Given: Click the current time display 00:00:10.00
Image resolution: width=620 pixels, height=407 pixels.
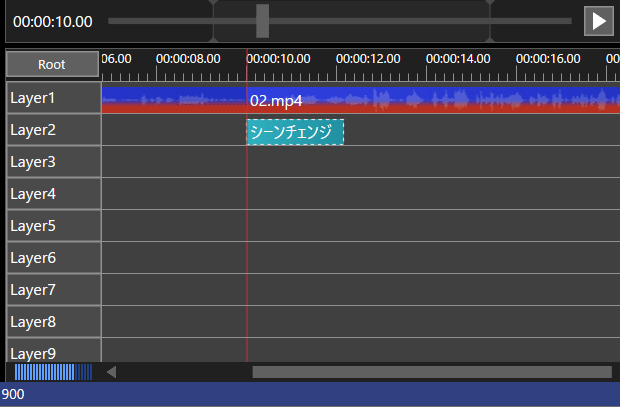Looking at the screenshot, I should click(52, 21).
